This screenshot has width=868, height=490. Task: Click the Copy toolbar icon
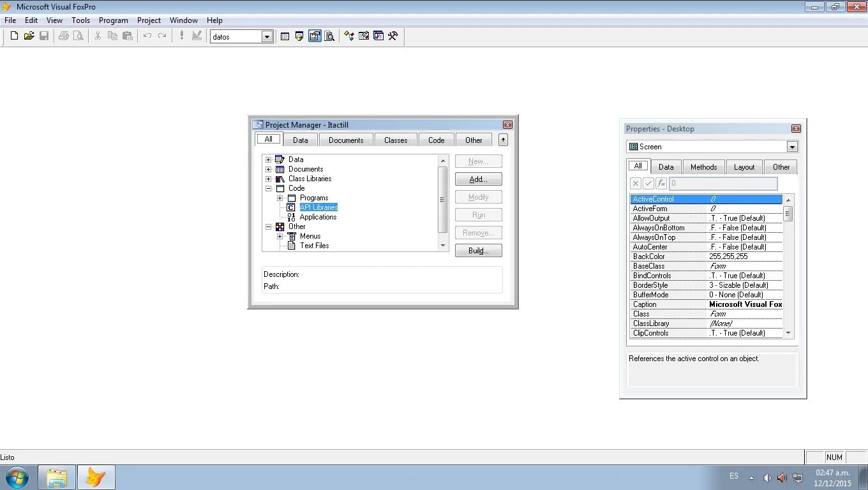pyautogui.click(x=112, y=36)
